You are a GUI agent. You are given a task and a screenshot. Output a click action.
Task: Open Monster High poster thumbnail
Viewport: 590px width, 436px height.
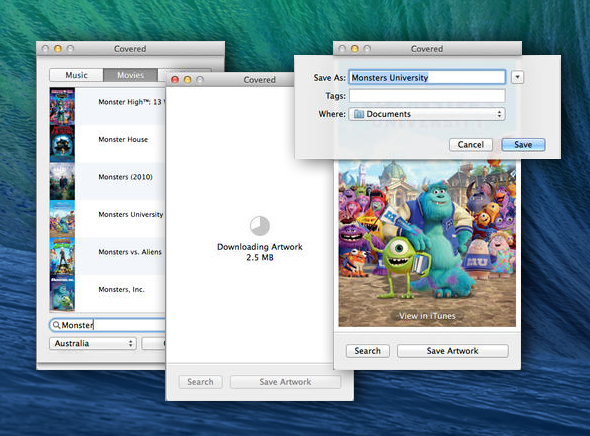tap(62, 106)
